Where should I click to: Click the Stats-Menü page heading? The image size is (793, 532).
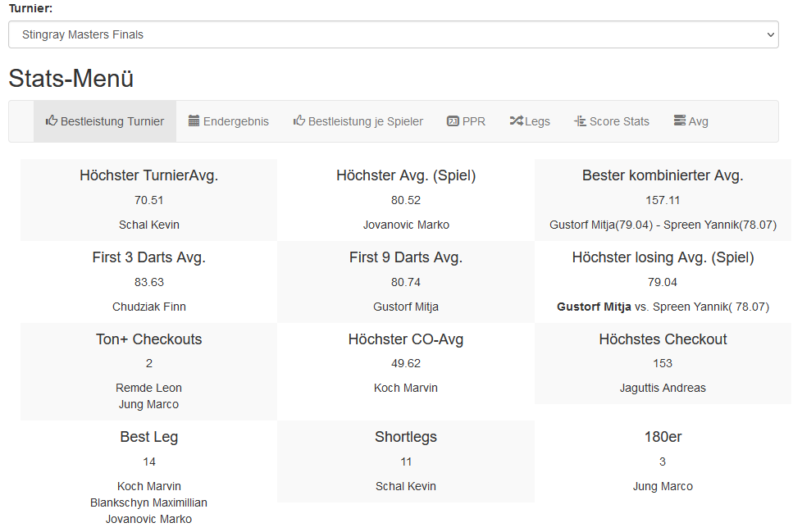(71, 79)
